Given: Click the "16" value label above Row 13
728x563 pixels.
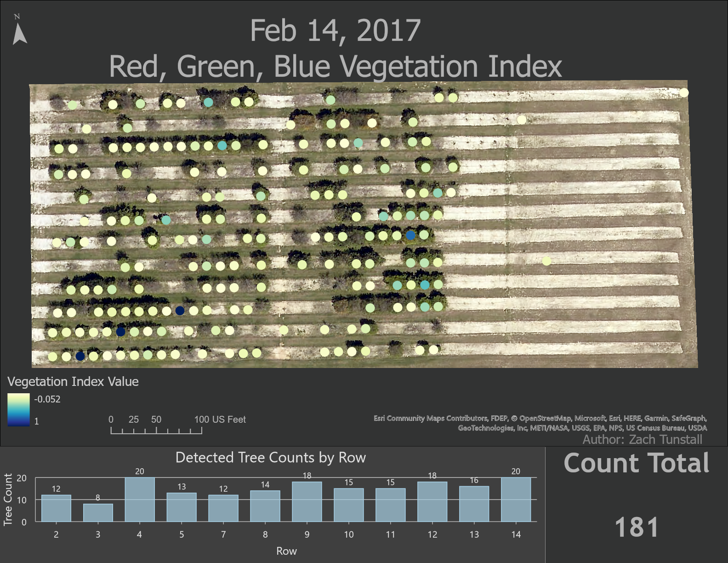Looking at the screenshot, I should click(x=474, y=480).
